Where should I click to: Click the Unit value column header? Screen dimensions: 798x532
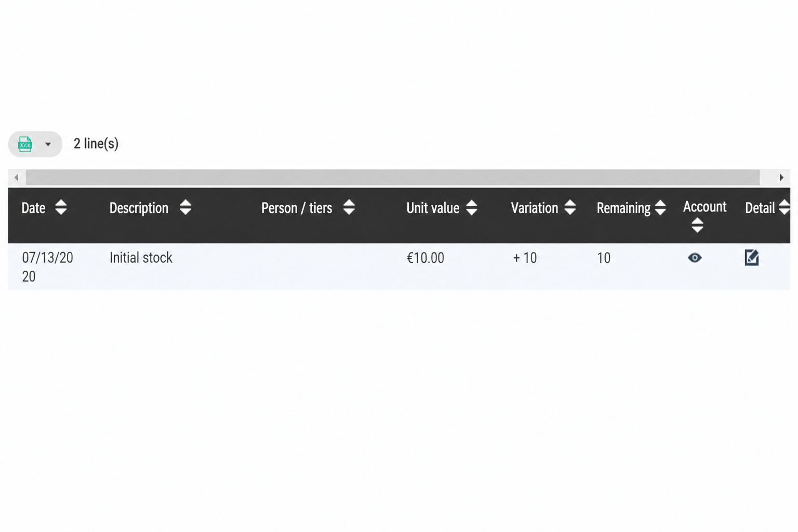click(x=433, y=208)
